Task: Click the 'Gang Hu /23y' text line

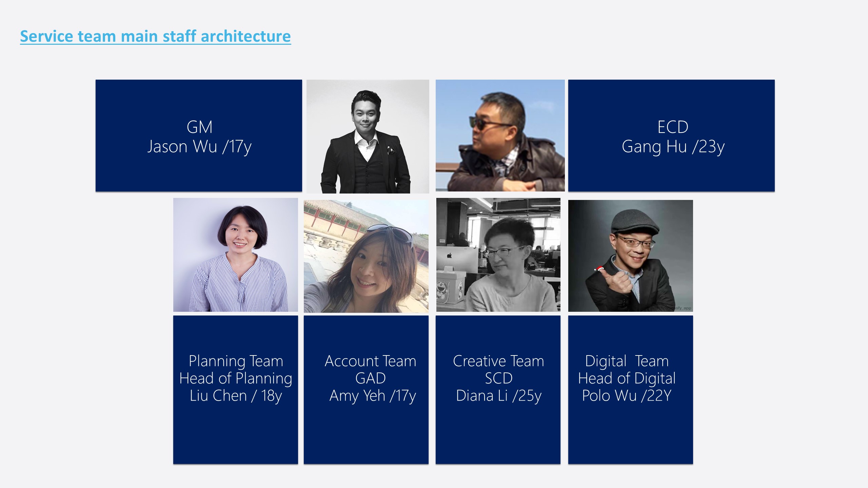Action: [x=673, y=147]
